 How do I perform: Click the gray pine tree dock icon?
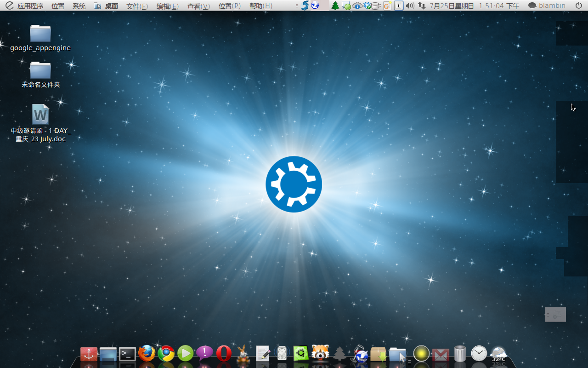point(339,353)
